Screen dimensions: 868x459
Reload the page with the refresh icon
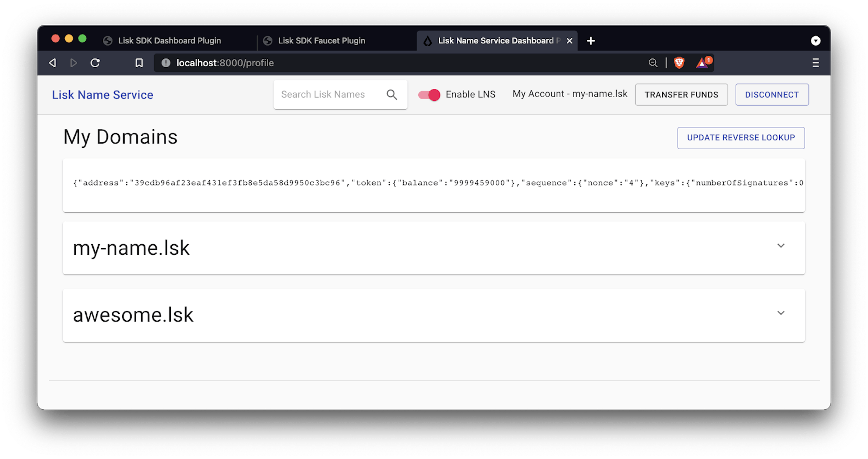click(95, 63)
